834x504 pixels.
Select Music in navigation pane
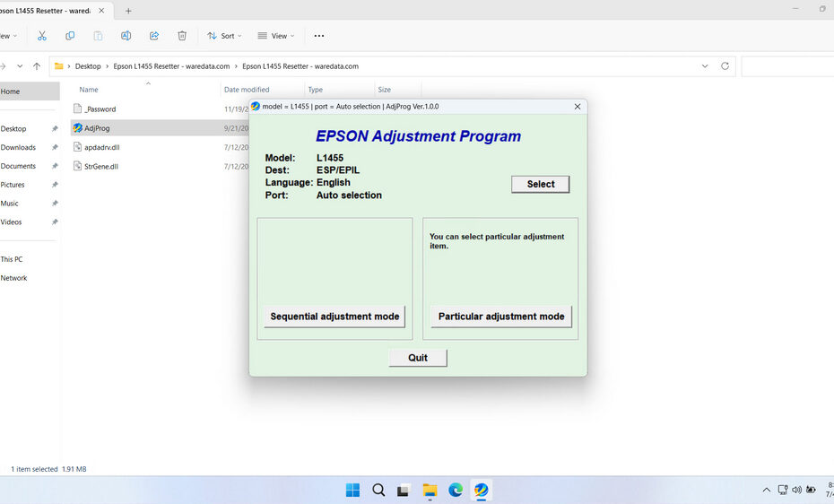point(10,203)
